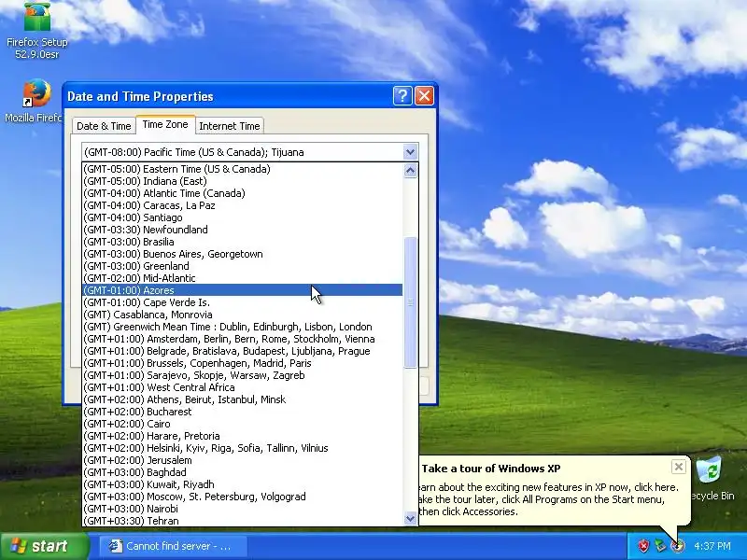747x560 pixels.
Task: Switch to the Internet Time tab
Action: pyautogui.click(x=230, y=126)
